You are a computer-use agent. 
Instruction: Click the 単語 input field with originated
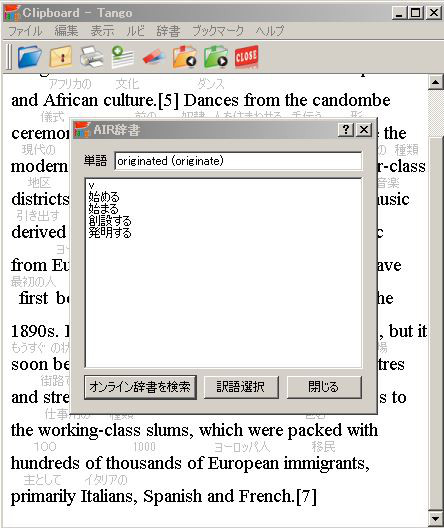[238, 161]
